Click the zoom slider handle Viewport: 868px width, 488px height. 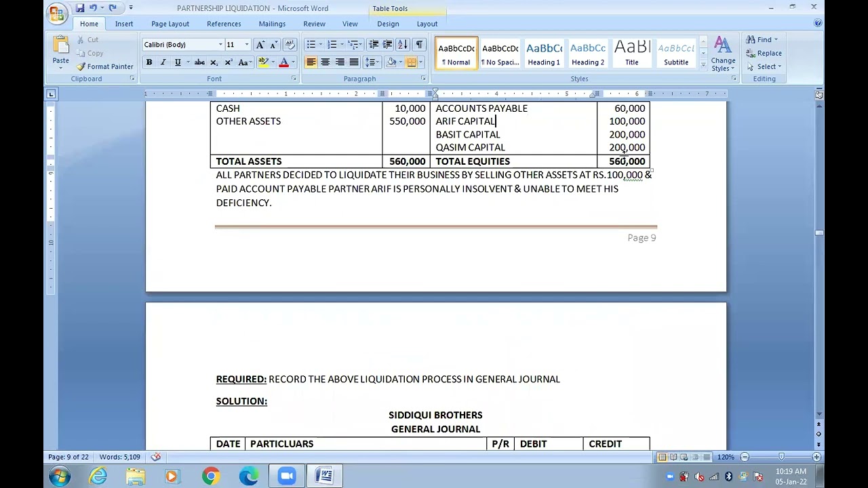781,457
